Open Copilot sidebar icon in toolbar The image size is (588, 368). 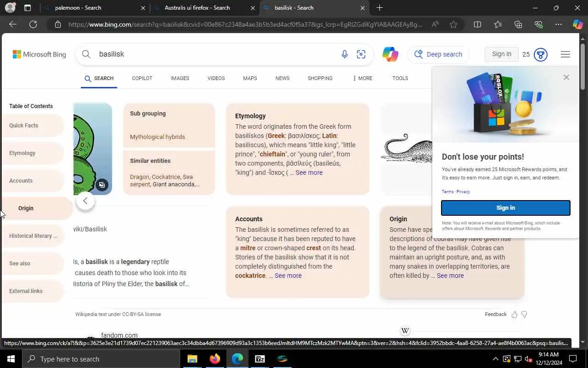coord(577,24)
